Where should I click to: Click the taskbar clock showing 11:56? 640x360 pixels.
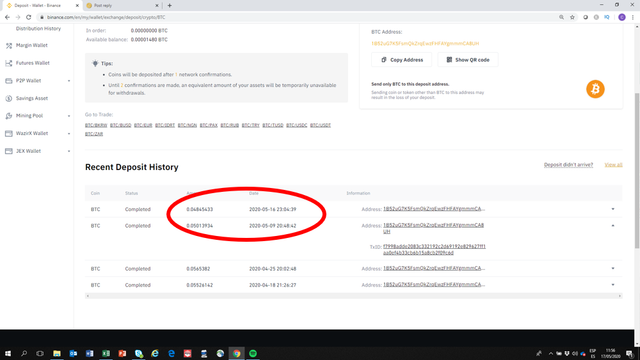[x=611, y=353]
